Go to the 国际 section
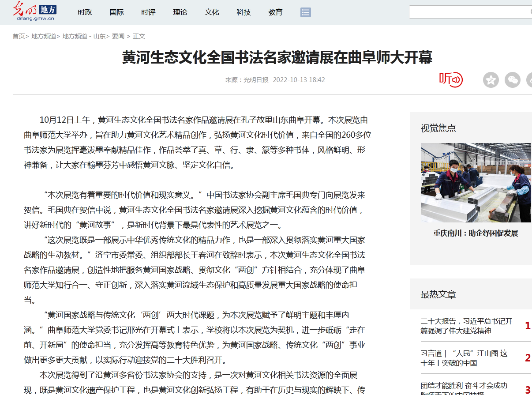 point(116,12)
